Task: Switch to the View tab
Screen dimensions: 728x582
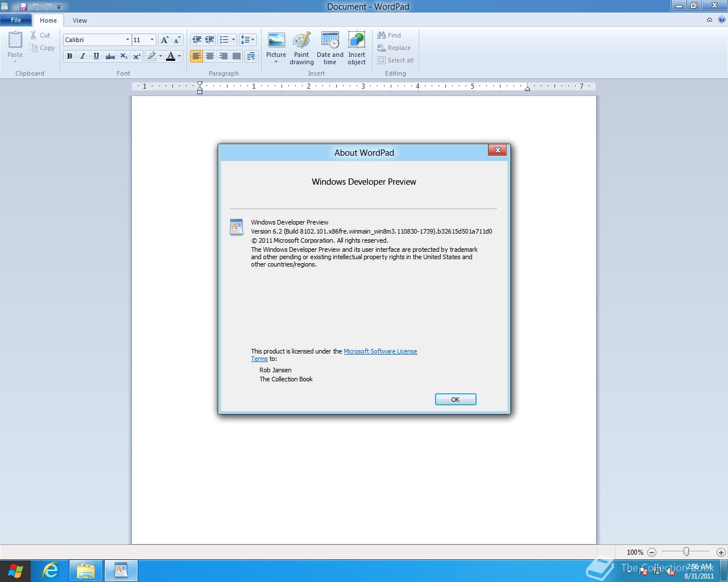Action: click(x=80, y=20)
